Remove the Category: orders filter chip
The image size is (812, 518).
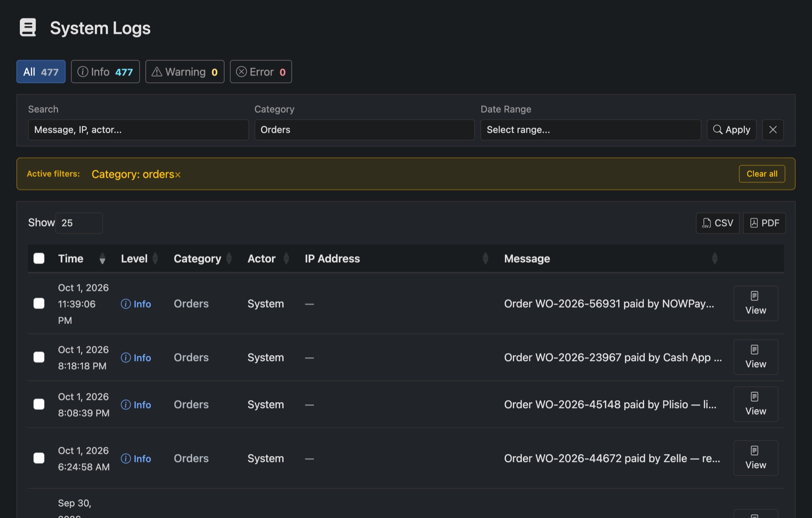pos(178,175)
